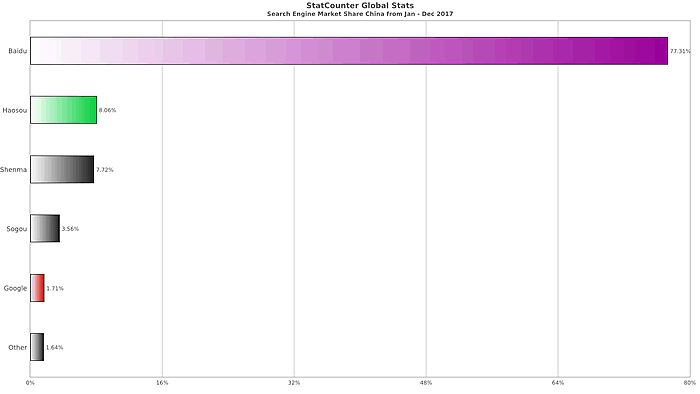Click the 77.31% value label
700x394 pixels.
pos(680,51)
